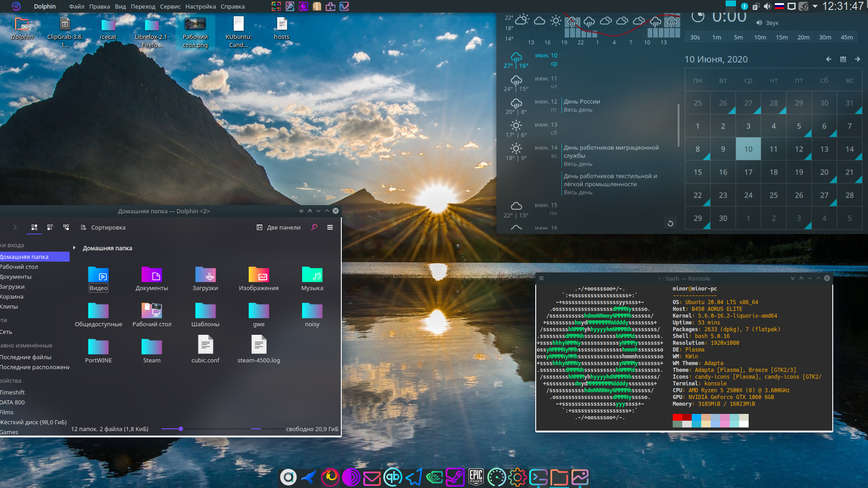Open the Переход menu
This screenshot has height=488, width=868.
click(x=143, y=6)
